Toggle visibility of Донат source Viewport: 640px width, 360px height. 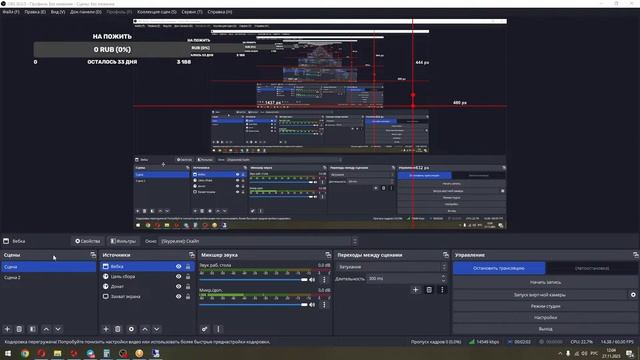point(178,287)
